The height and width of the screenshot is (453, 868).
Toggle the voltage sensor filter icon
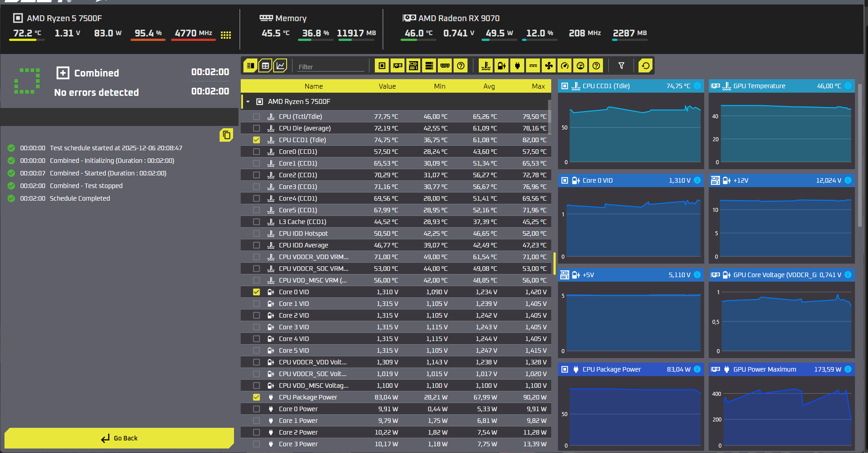501,66
